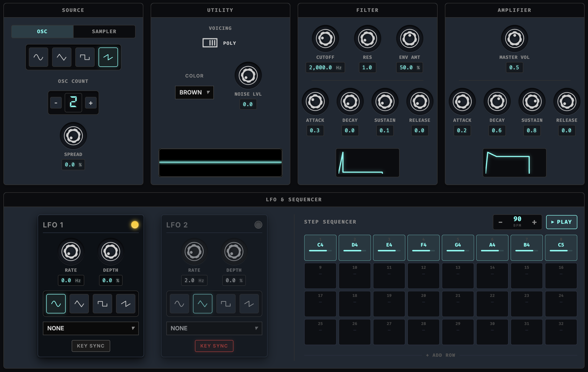Choose LFO 1 square wave shape
Image resolution: width=588 pixels, height=372 pixels.
[x=102, y=304]
